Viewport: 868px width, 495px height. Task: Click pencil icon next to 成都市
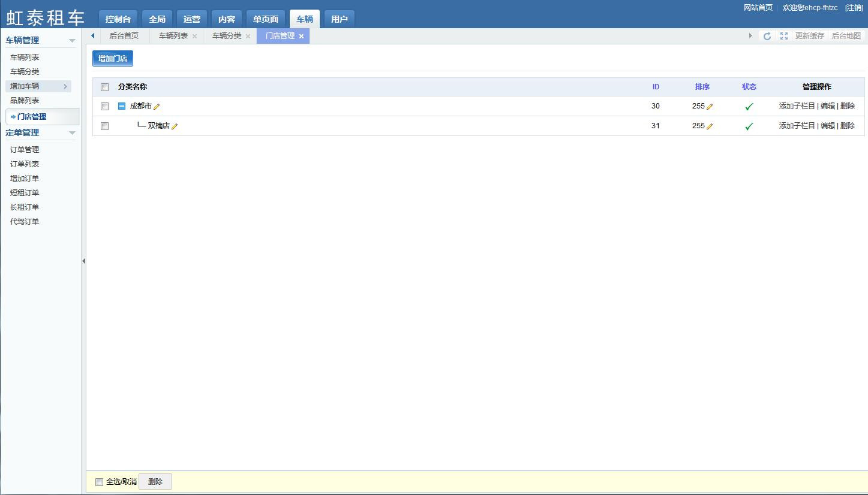pos(157,107)
